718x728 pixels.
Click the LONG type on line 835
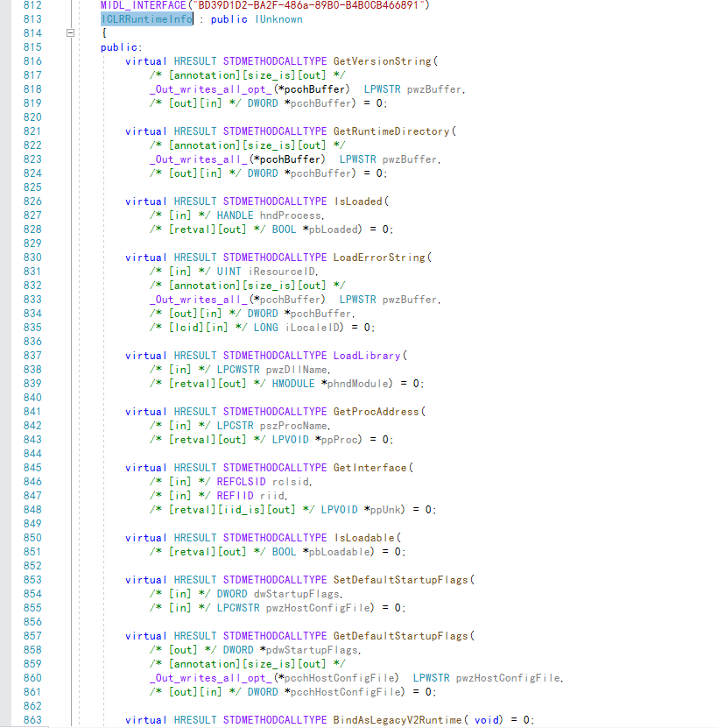tap(265, 328)
